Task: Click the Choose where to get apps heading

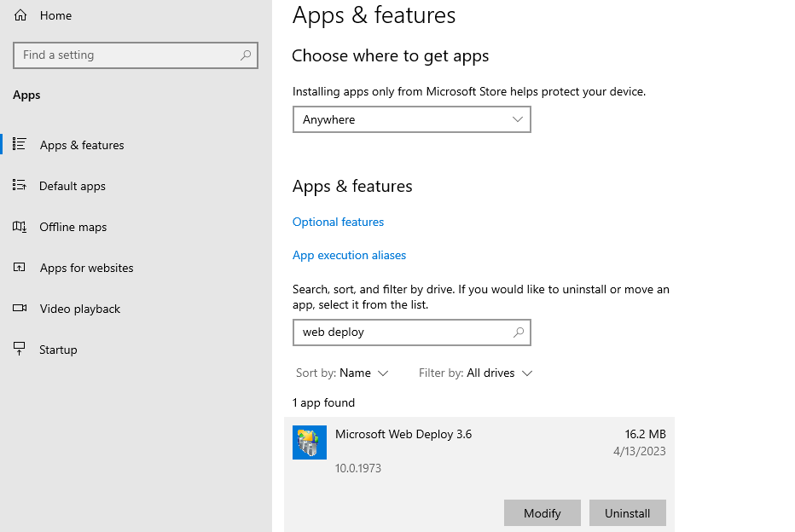Action: coord(391,55)
